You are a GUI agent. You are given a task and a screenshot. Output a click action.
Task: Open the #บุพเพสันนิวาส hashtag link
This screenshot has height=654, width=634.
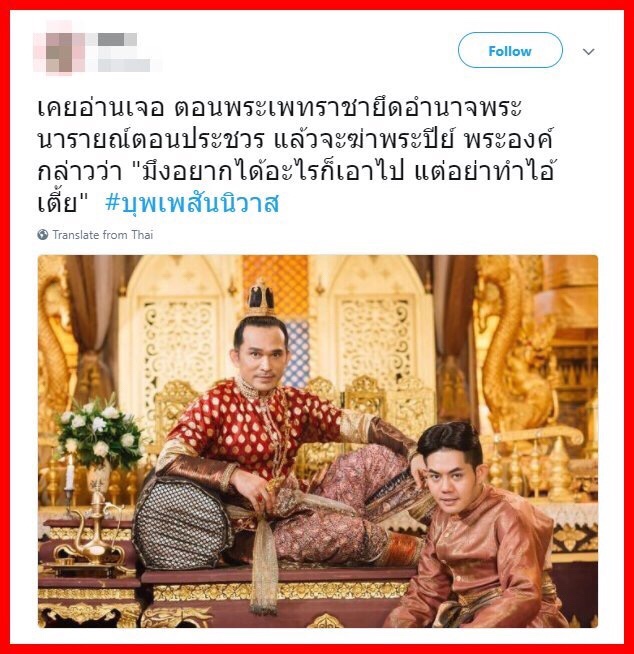click(x=192, y=203)
